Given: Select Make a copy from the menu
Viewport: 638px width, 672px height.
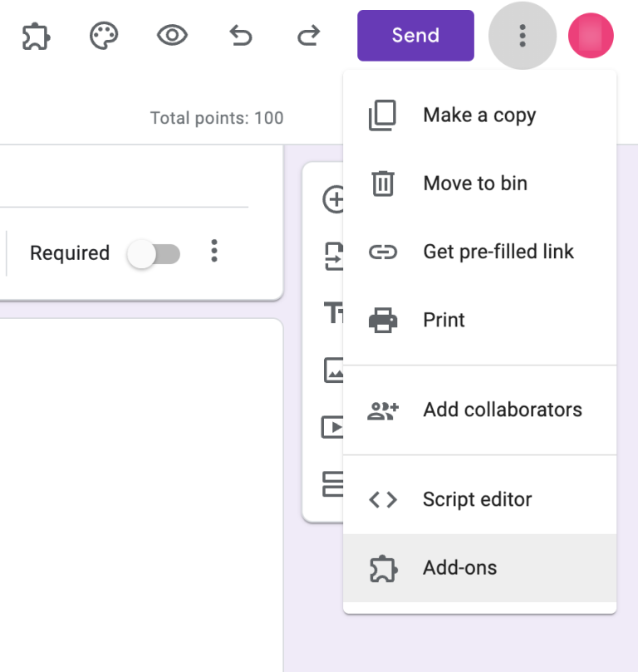Looking at the screenshot, I should [479, 115].
